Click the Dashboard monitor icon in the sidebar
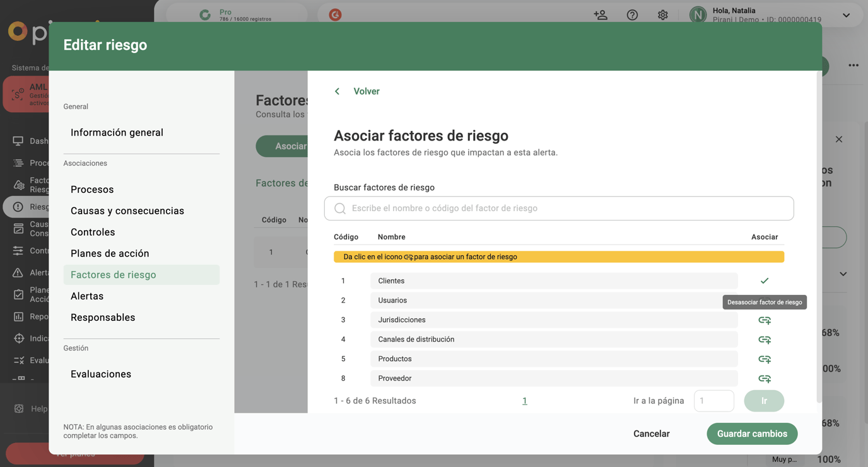The image size is (868, 467). [18, 141]
